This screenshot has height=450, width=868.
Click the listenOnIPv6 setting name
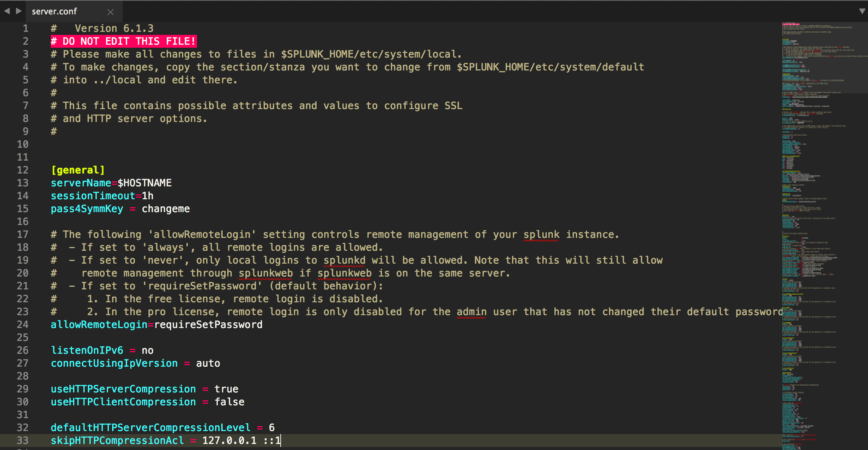tap(87, 350)
